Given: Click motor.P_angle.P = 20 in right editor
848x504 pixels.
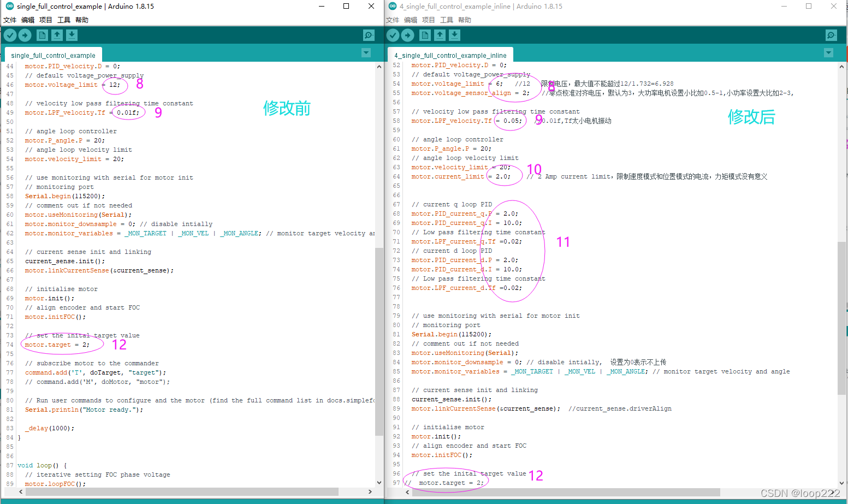Looking at the screenshot, I should coord(452,149).
